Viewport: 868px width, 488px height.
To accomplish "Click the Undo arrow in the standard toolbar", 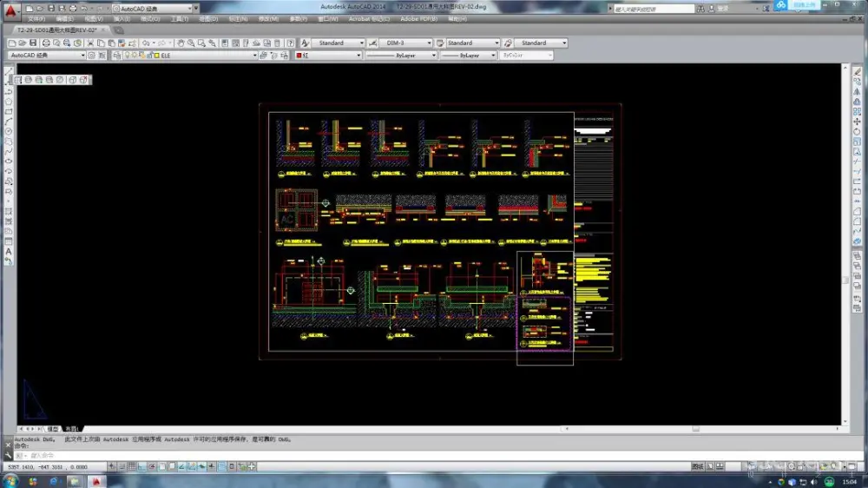I will point(145,43).
